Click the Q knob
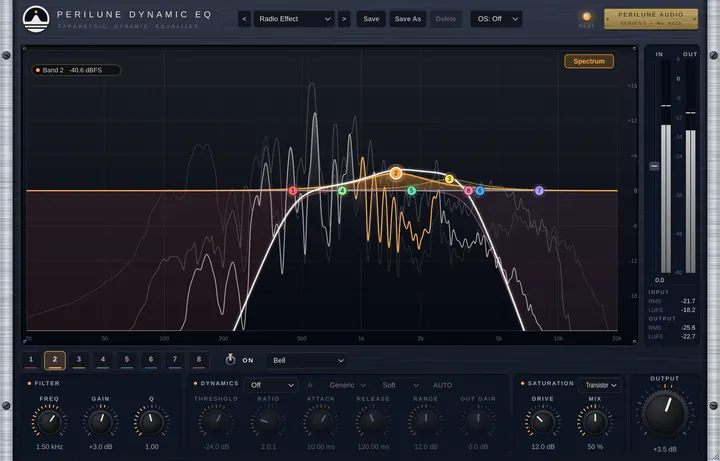Image resolution: width=720 pixels, height=461 pixels. pyautogui.click(x=152, y=422)
